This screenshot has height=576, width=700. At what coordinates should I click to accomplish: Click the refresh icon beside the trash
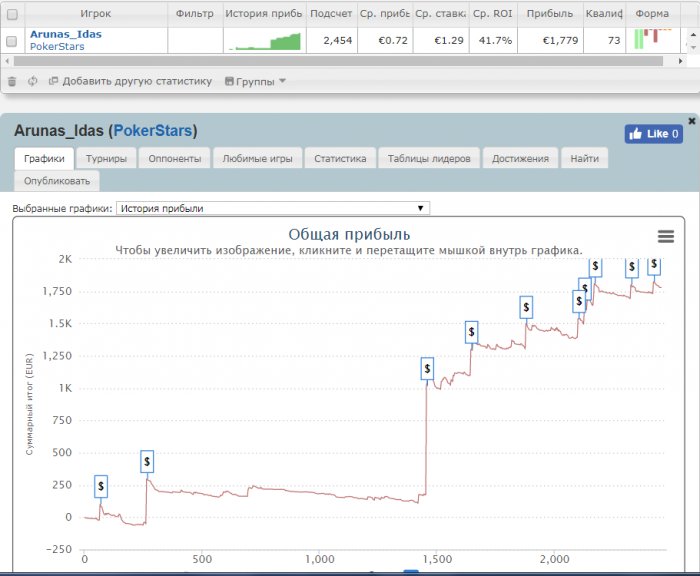(x=33, y=81)
